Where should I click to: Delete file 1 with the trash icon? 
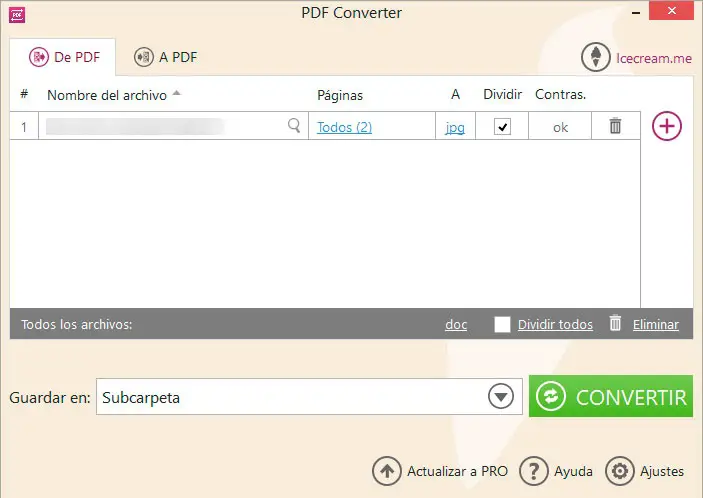click(616, 126)
